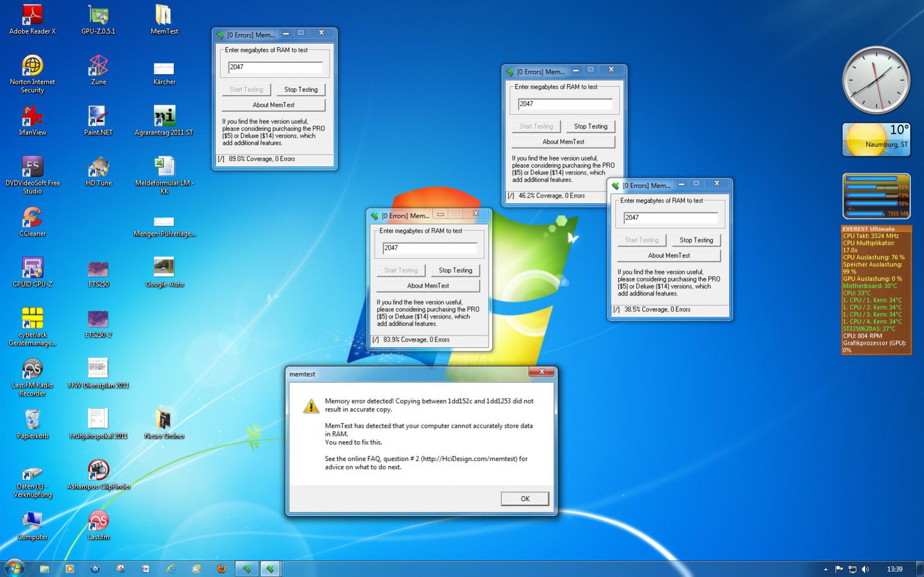This screenshot has width=924, height=577.
Task: Select the Ashampoo ClipFinder shortcut
Action: 99,475
